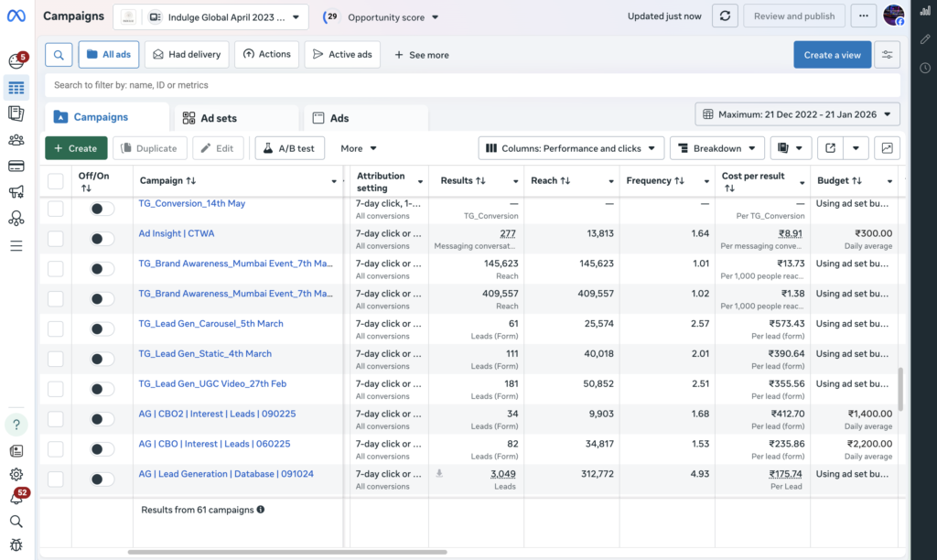Click the green Create button
The width and height of the screenshot is (937, 560).
[x=76, y=148]
